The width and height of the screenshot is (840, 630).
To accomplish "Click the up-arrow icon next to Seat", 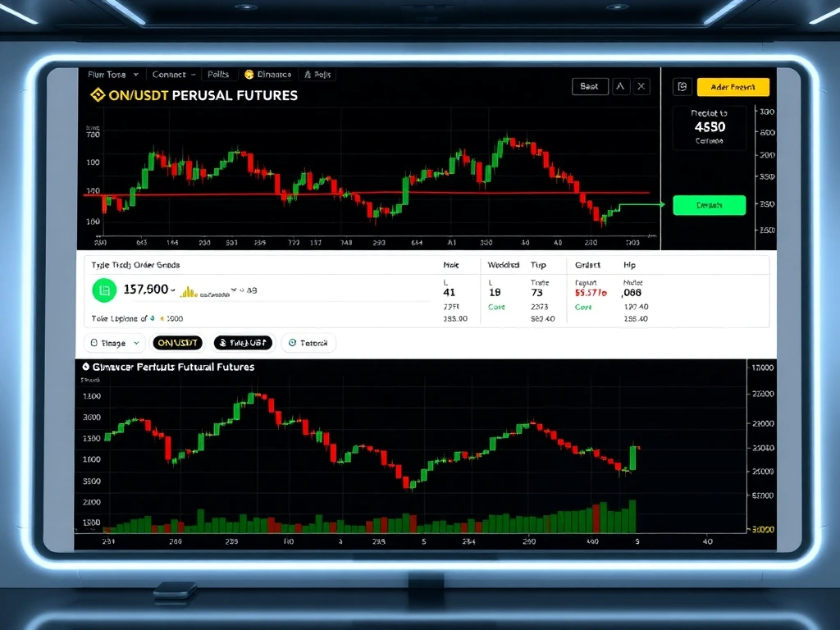I will [x=620, y=86].
